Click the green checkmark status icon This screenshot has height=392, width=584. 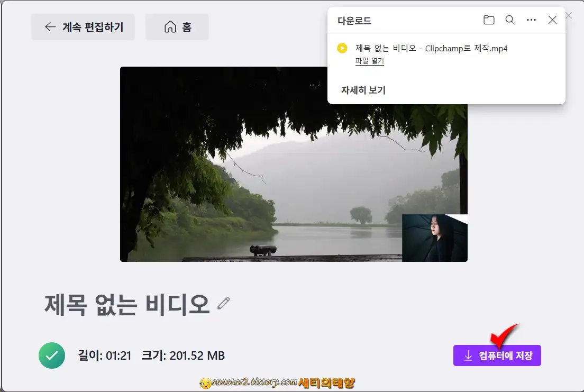pos(51,355)
